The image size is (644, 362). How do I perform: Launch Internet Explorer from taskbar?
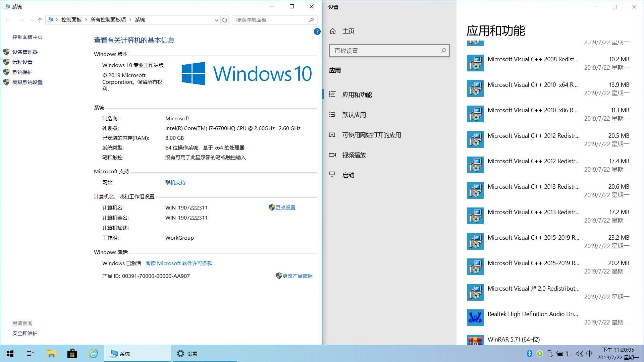tap(93, 354)
